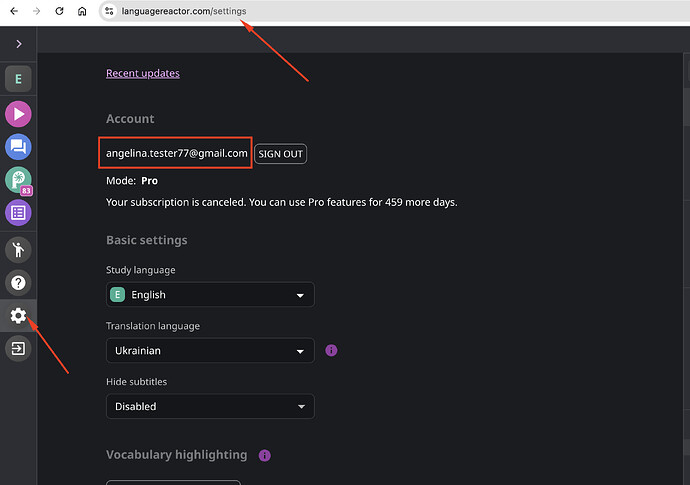The width and height of the screenshot is (690, 485).
Task: Click the Mode: Pro text
Action: pyautogui.click(x=132, y=181)
